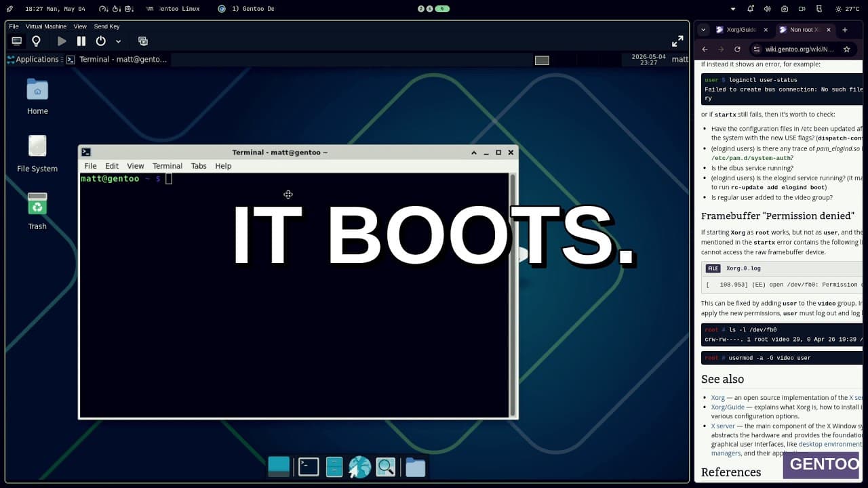Open the folder icon in the dock

416,467
